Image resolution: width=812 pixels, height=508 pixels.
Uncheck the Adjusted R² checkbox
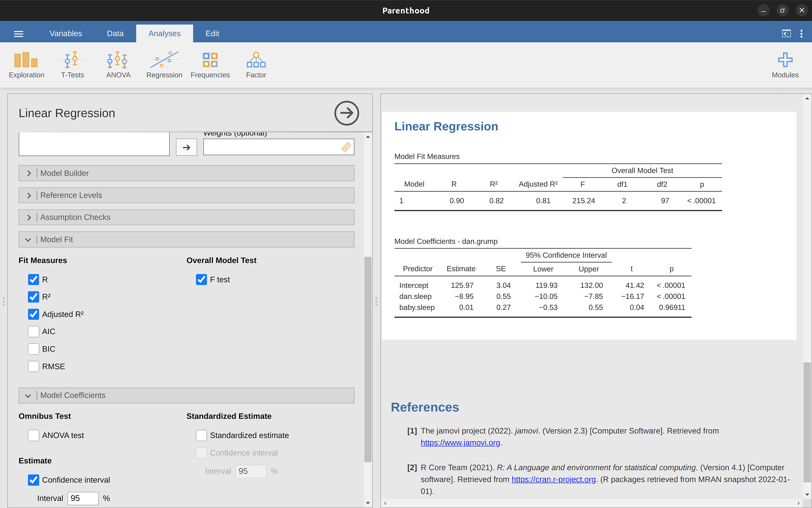tap(34, 314)
